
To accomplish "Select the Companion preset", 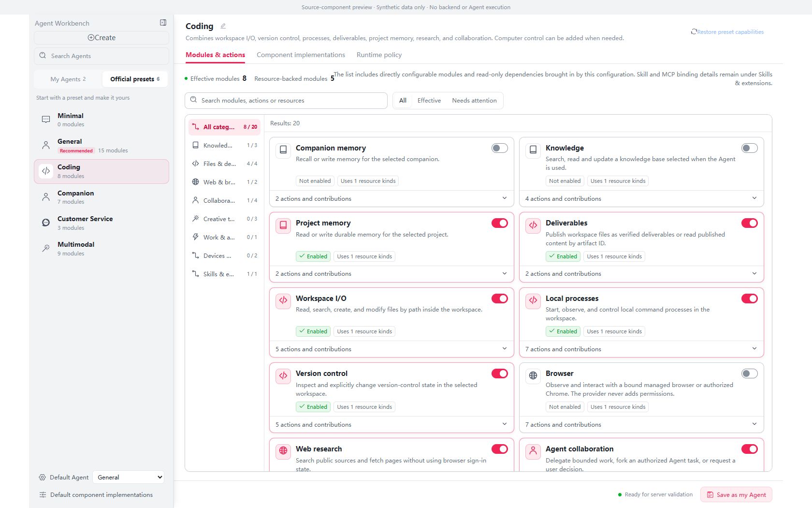I will pyautogui.click(x=101, y=197).
